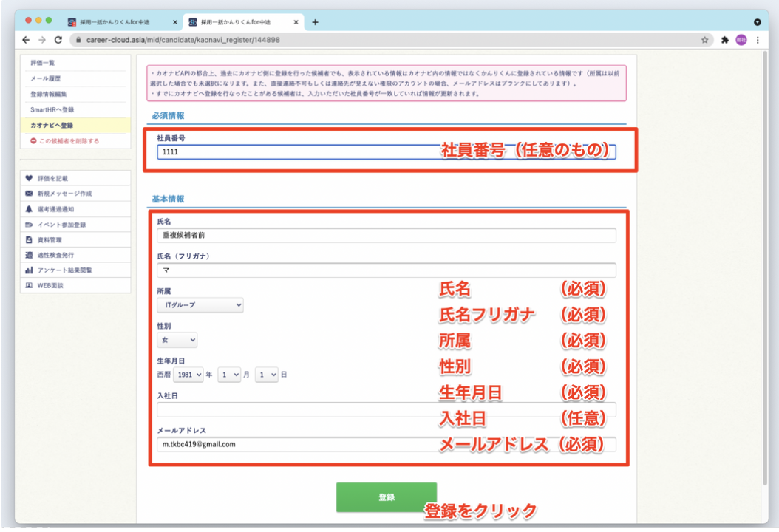
Task: Open new browser tab with plus
Action: tap(315, 21)
